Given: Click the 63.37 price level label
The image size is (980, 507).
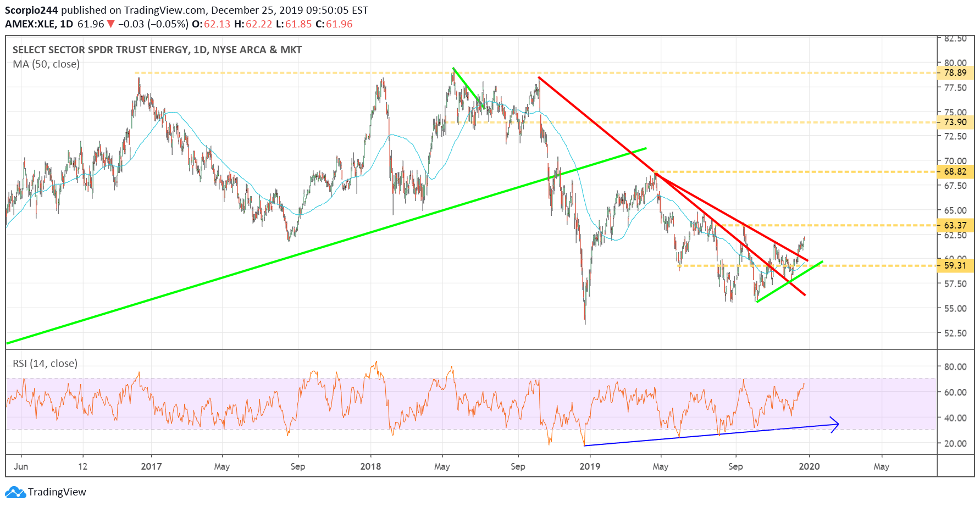Looking at the screenshot, I should tap(955, 225).
